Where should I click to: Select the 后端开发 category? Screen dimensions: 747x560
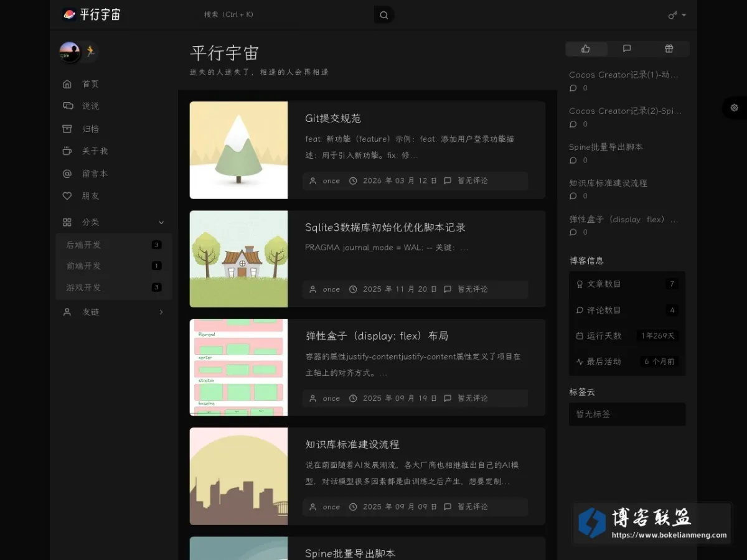click(113, 245)
